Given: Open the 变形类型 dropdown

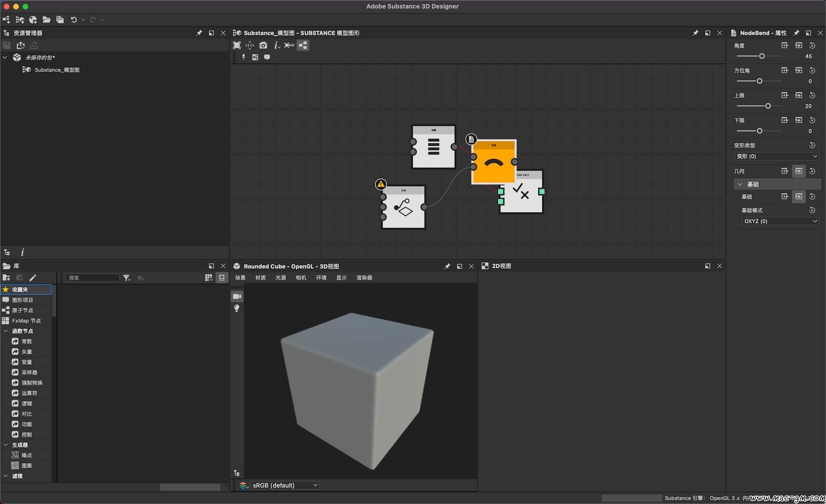Looking at the screenshot, I should coord(776,156).
